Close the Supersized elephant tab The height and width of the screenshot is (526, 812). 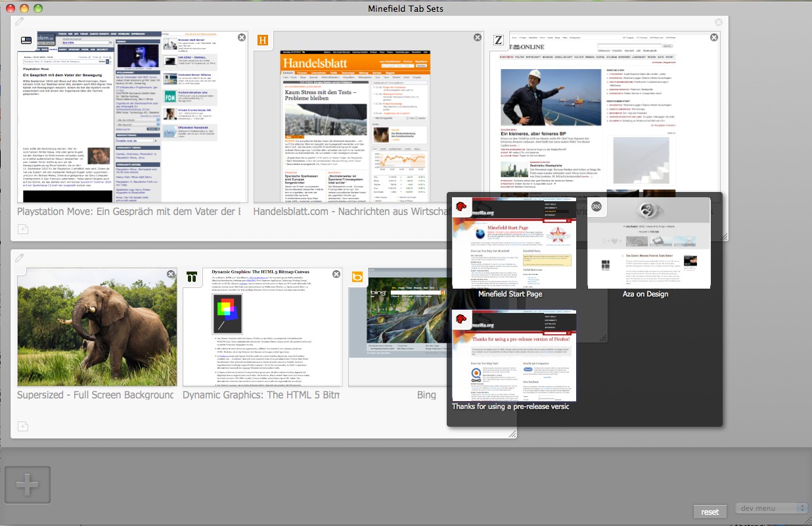coord(171,274)
